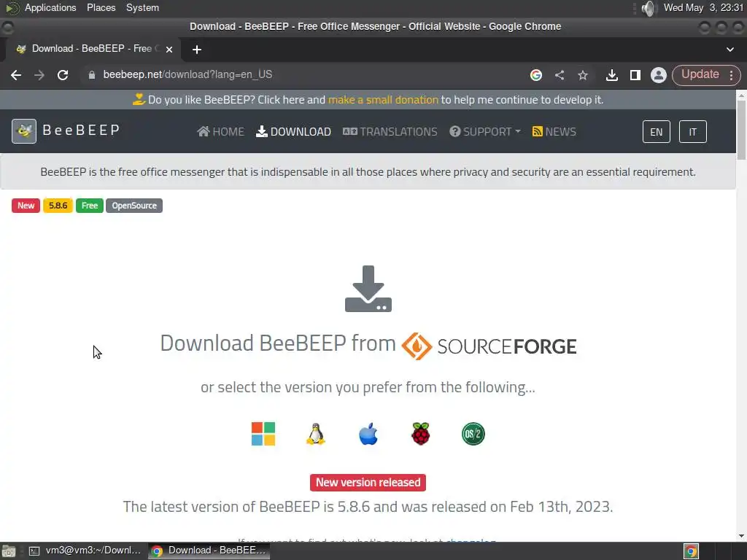Go back with browser back arrow
Screen dimensions: 747x560
pyautogui.click(x=16, y=75)
